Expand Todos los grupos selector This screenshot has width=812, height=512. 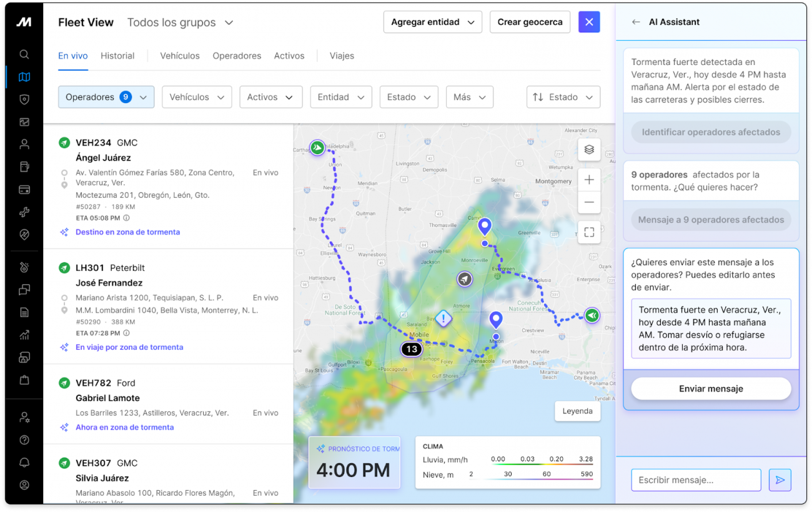180,22
